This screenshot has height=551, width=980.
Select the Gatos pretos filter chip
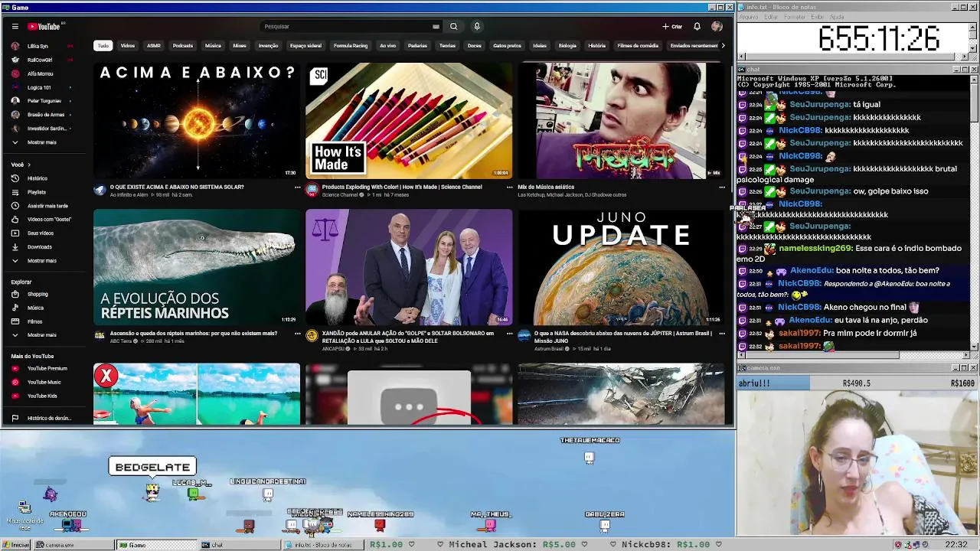pos(507,46)
